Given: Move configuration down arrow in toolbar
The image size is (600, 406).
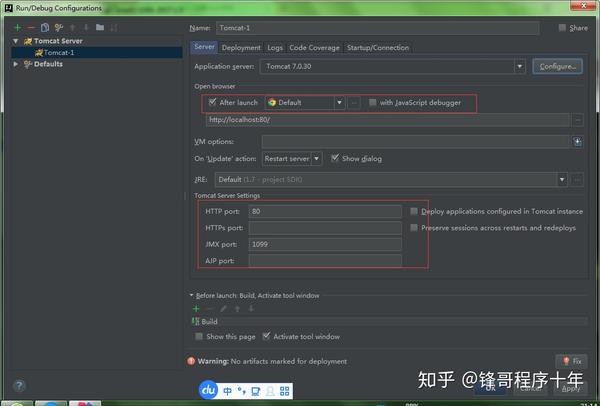Looking at the screenshot, I should (86, 28).
